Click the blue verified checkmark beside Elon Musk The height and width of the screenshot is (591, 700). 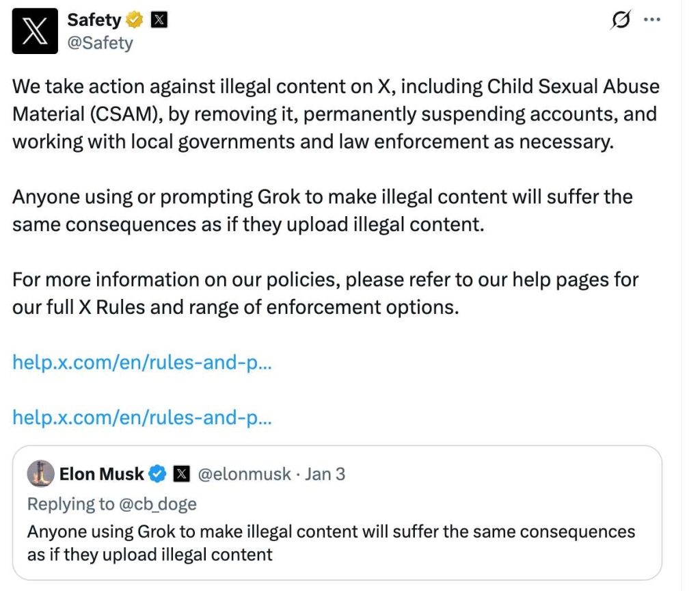pos(157,474)
